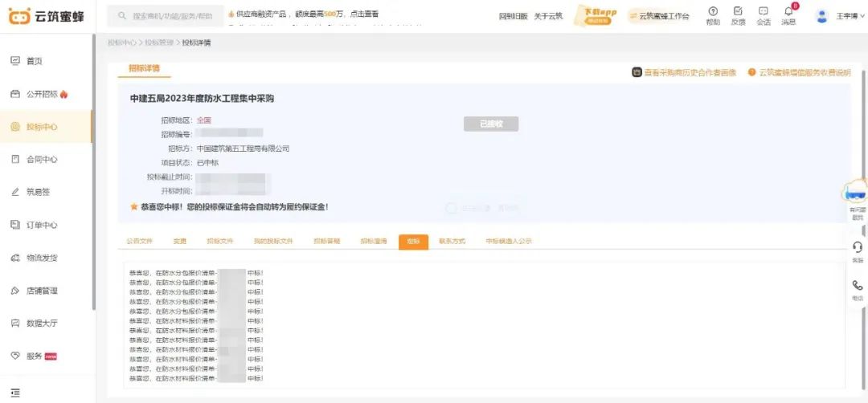Switch to the 公告文件 tab

tap(140, 242)
